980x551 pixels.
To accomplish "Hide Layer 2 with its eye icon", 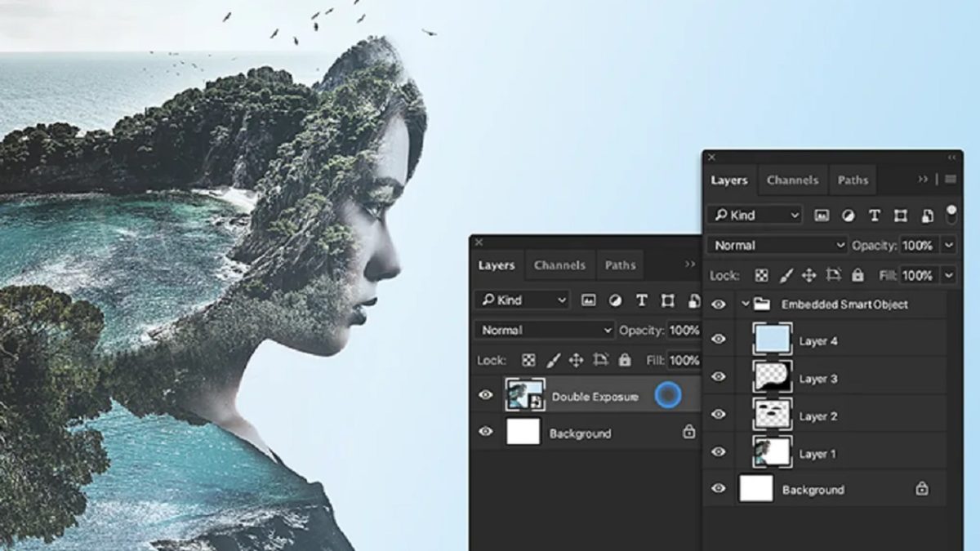I will (719, 415).
